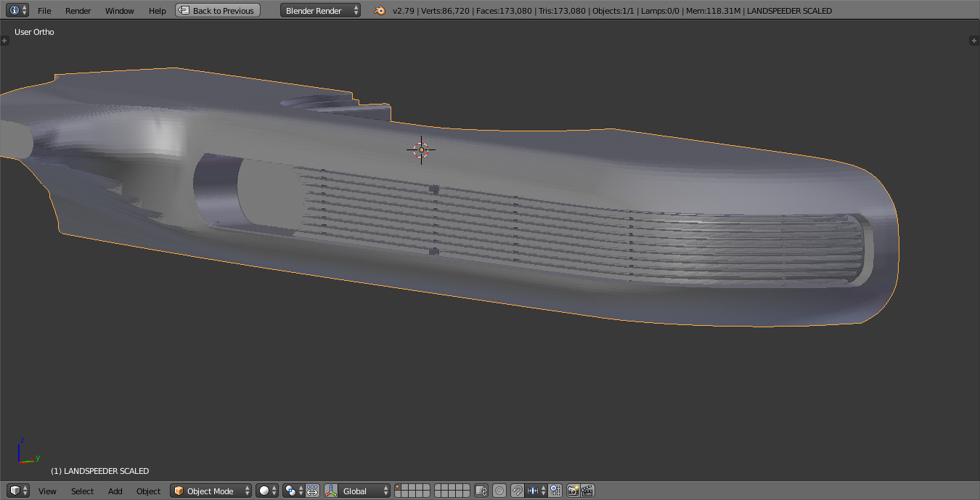Screen dimensions: 980x500
Task: Click the bottom-left (1) LANDSPEEDER SCALED label
Action: point(99,471)
